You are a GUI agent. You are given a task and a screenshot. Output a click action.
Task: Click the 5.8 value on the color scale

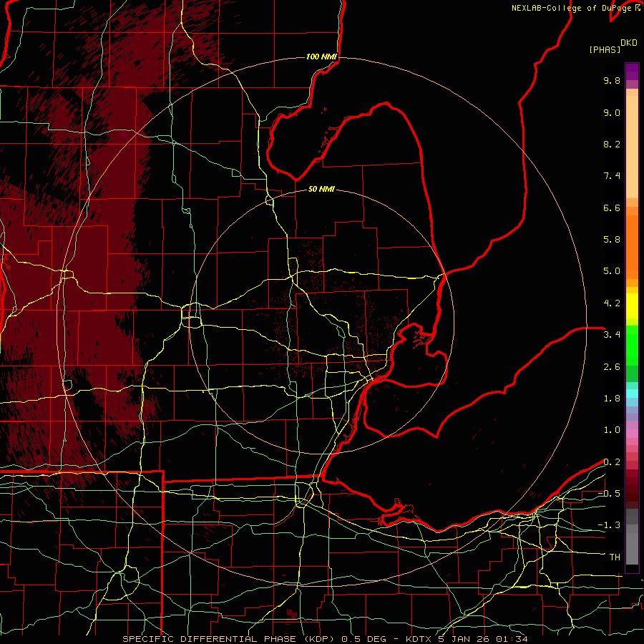pyautogui.click(x=612, y=240)
